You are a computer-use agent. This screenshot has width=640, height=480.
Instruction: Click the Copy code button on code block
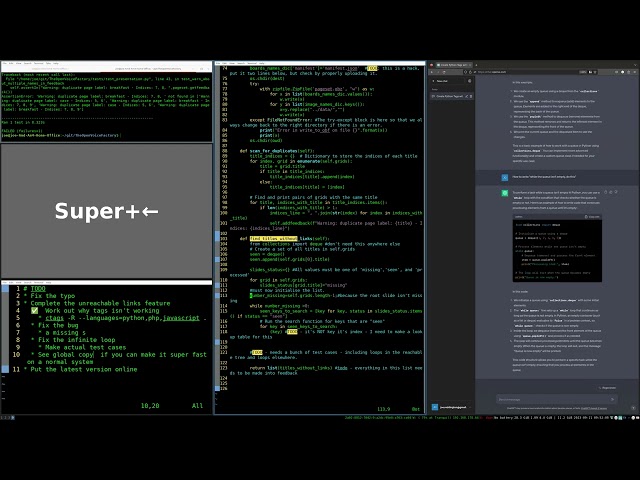(x=592, y=217)
